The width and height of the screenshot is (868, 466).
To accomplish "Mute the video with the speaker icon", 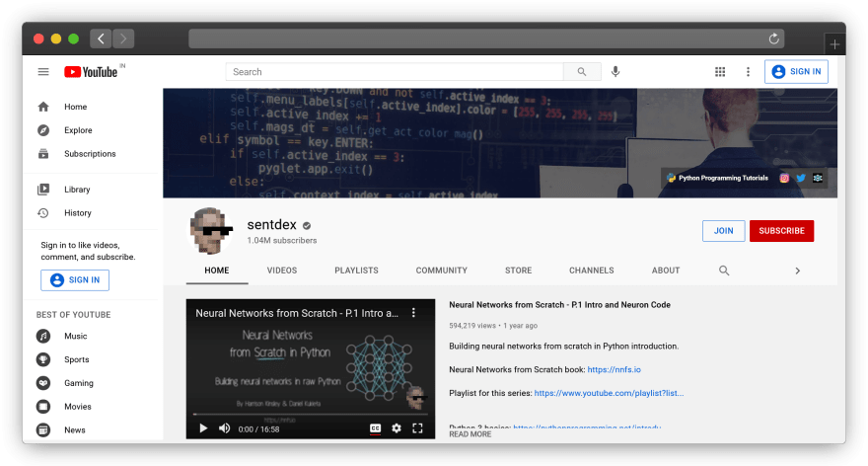I will coord(224,428).
